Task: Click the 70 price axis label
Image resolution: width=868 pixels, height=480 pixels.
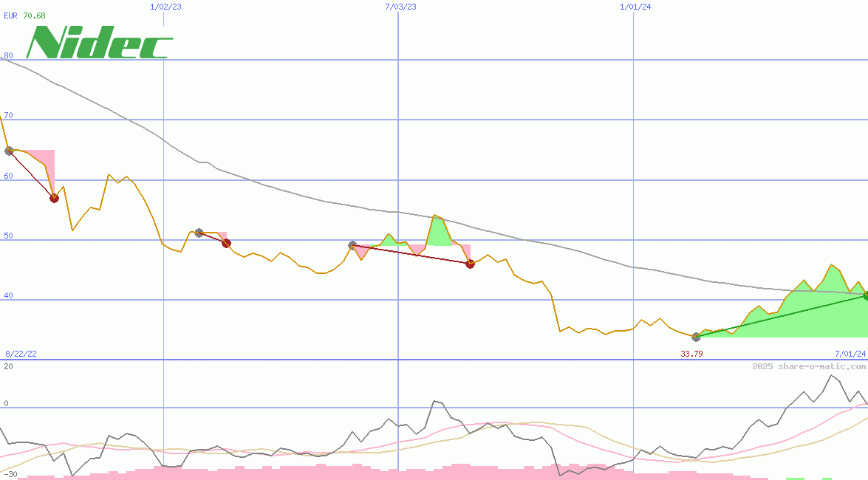Action: pyautogui.click(x=8, y=116)
